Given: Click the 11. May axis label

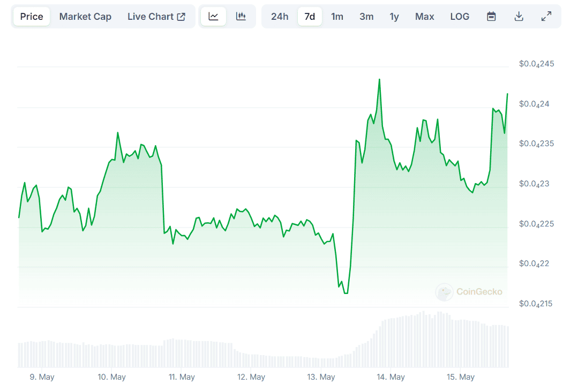Looking at the screenshot, I should point(182,377).
